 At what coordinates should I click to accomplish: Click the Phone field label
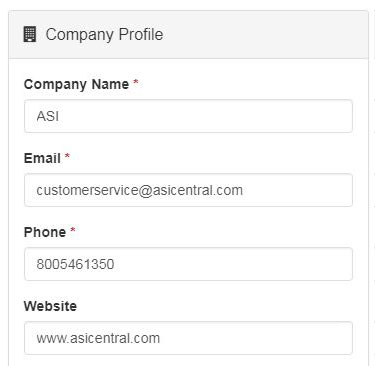[45, 232]
